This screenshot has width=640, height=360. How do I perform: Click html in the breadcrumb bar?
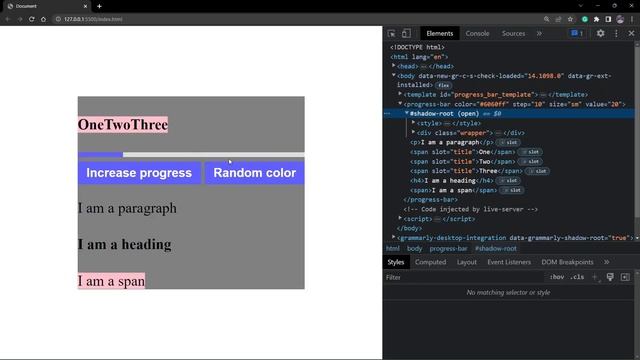393,249
